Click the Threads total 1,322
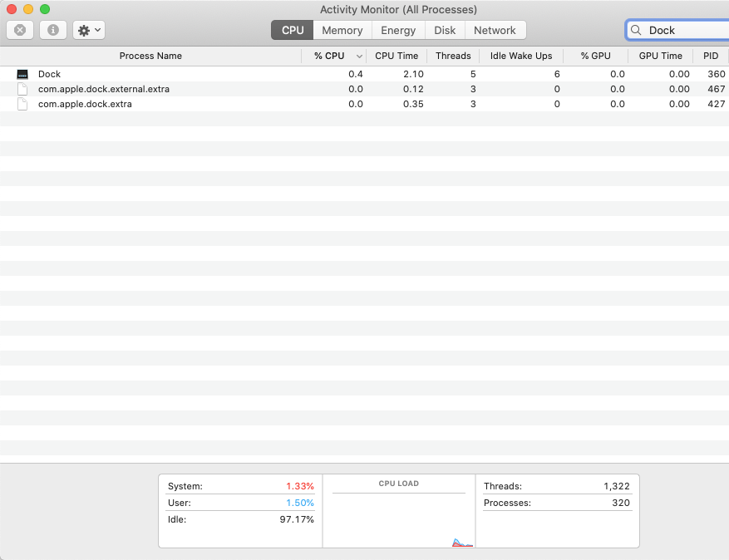 (617, 486)
